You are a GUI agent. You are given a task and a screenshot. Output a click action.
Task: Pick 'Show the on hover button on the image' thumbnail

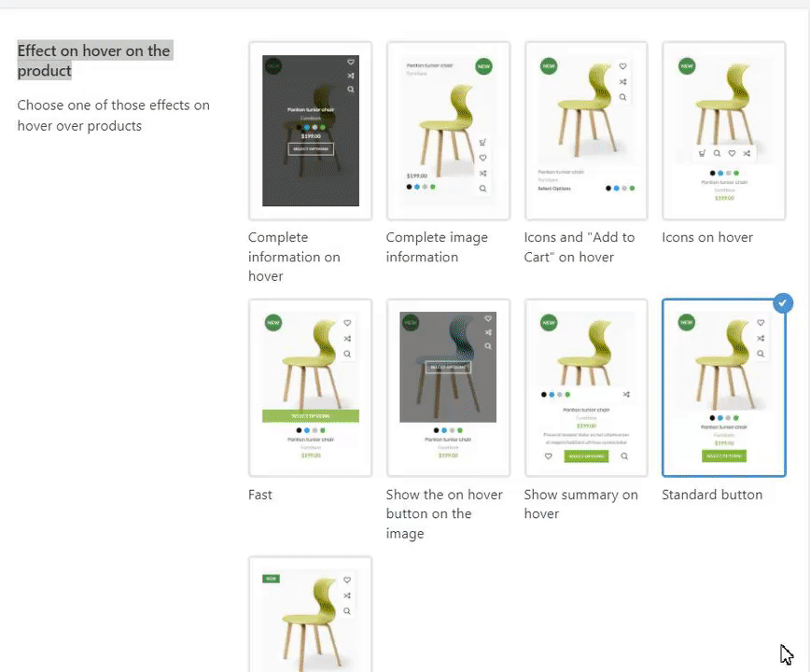448,387
